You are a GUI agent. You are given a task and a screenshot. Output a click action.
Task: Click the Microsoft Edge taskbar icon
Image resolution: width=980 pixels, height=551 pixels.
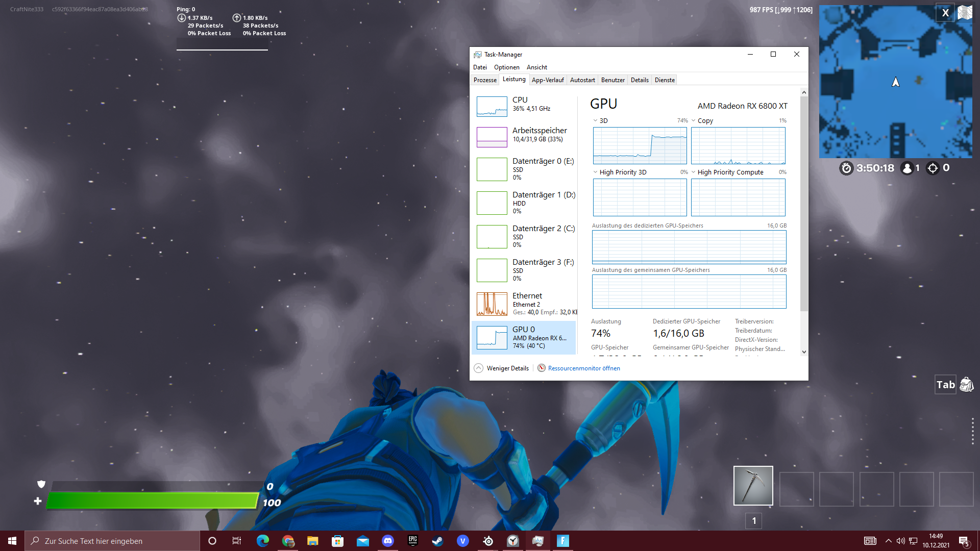(x=263, y=541)
